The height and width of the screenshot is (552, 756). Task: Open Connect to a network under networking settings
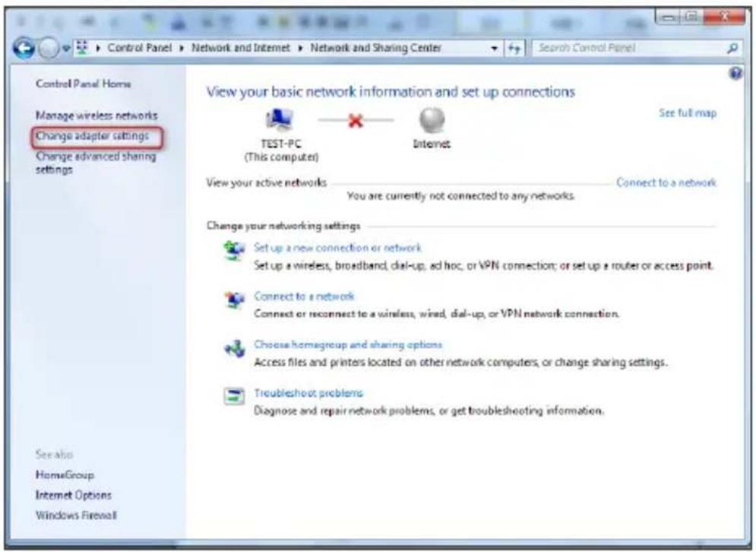pos(304,297)
